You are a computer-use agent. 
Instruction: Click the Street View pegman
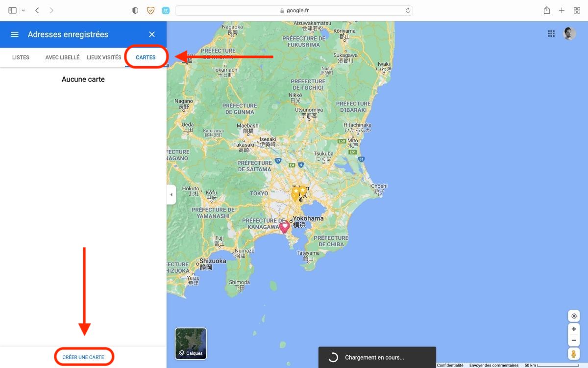tap(574, 354)
